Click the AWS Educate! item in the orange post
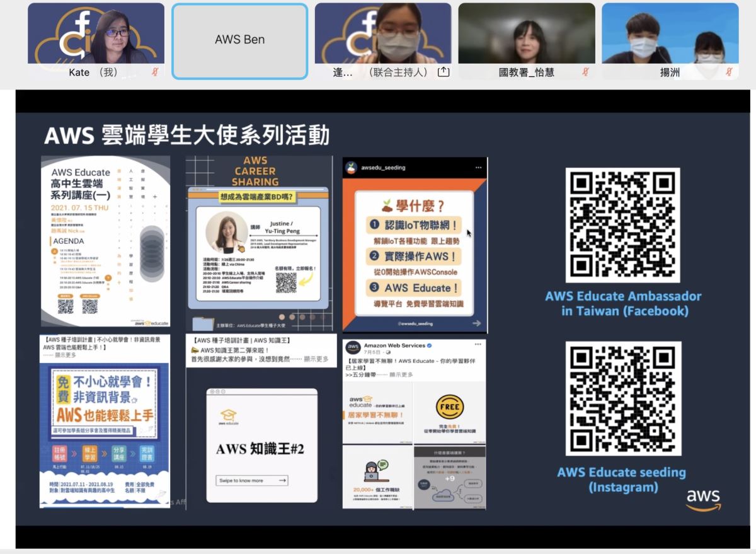This screenshot has height=554, width=756. 414,288
